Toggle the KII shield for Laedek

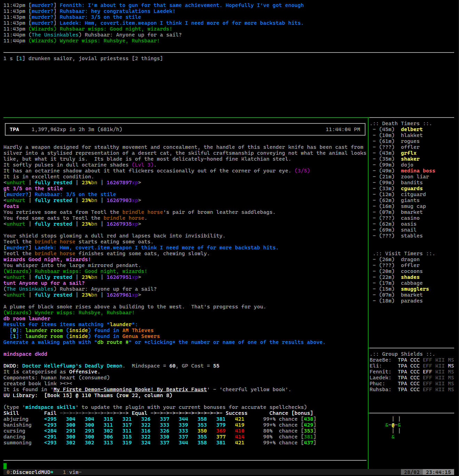[440, 378]
